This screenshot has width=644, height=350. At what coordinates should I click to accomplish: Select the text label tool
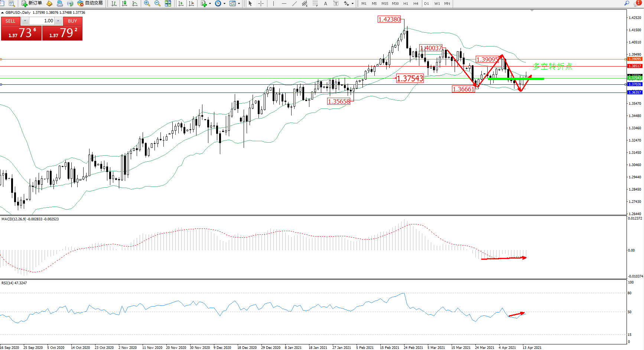pos(326,3)
